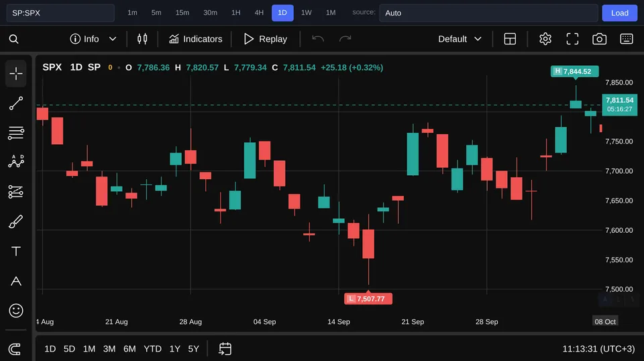Open the arrow marker icon tool
Image resolution: width=644 pixels, height=361 pixels.
(16, 281)
